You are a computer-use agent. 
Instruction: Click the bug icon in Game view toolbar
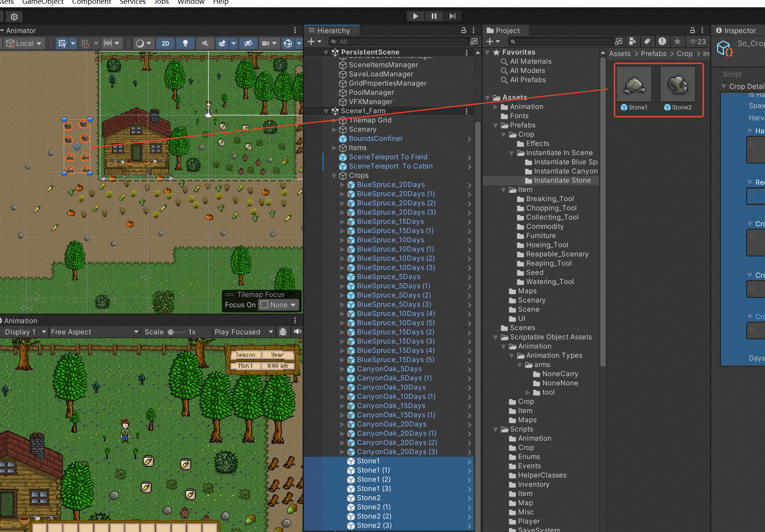point(283,332)
